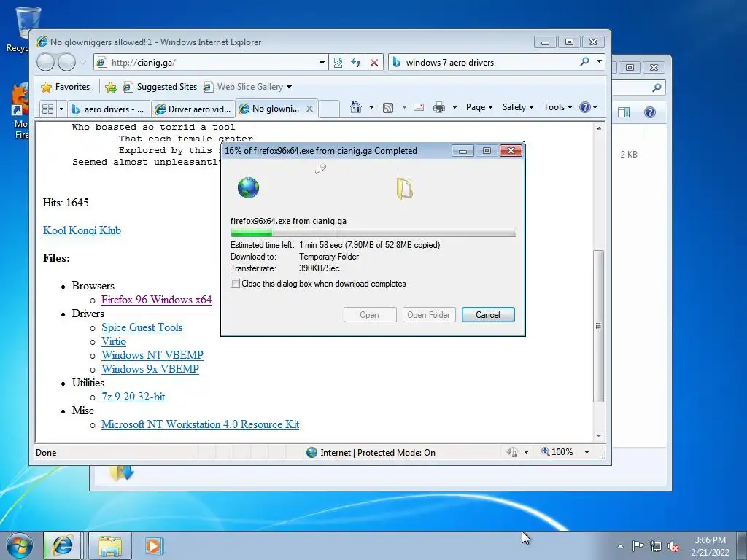The image size is (747, 560).
Task: Click the red Stop loading icon
Action: coord(374,63)
